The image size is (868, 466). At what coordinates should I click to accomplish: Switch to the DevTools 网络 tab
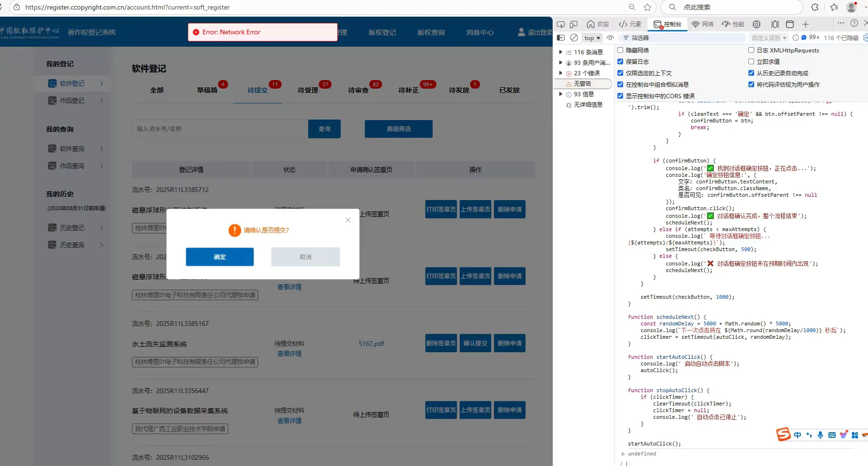702,24
